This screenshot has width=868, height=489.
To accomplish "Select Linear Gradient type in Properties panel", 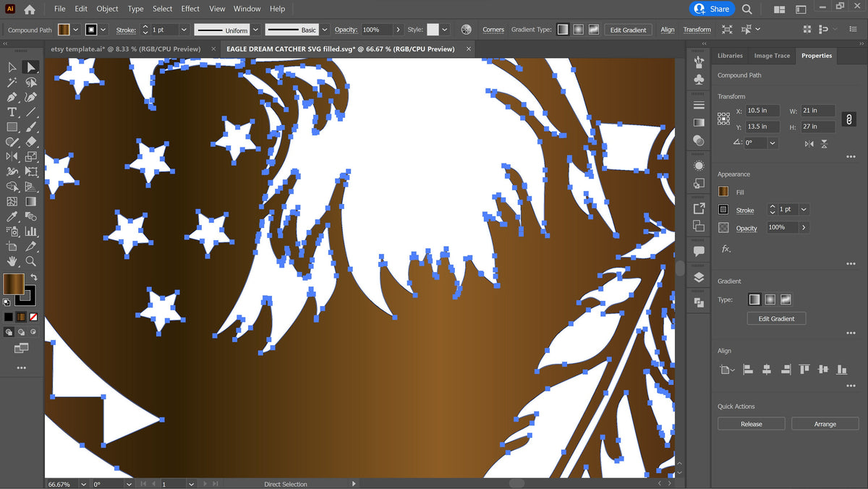I will click(754, 299).
